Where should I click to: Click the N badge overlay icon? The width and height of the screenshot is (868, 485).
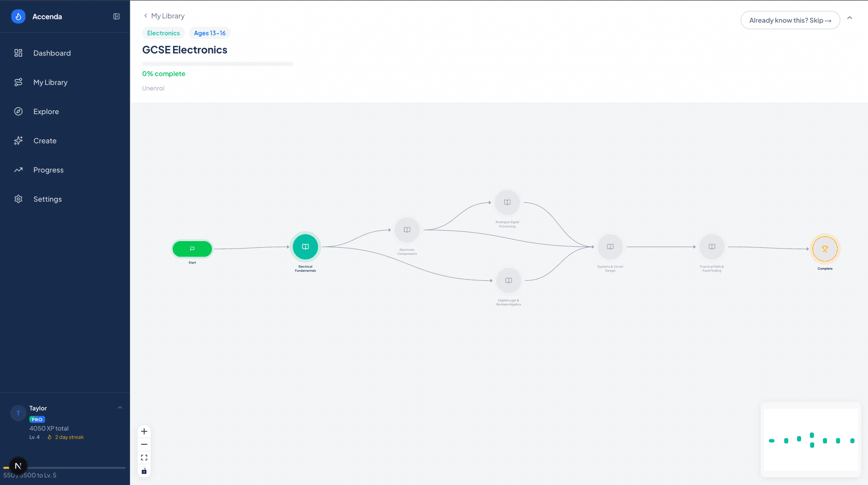[18, 466]
